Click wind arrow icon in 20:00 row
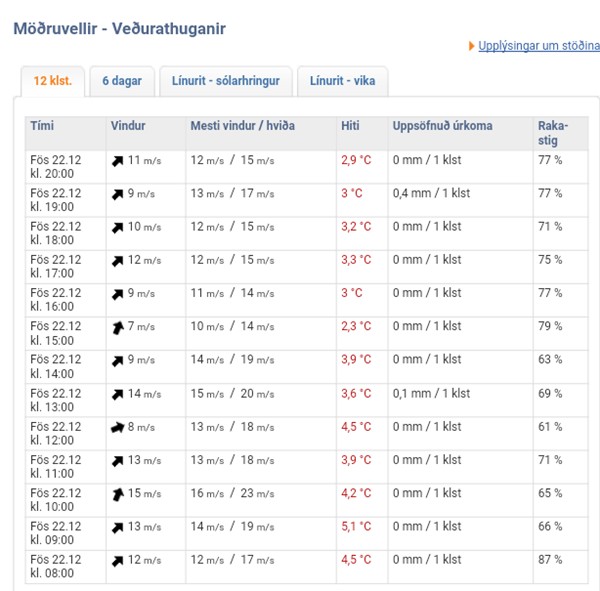The height and width of the screenshot is (591, 600). 117,161
